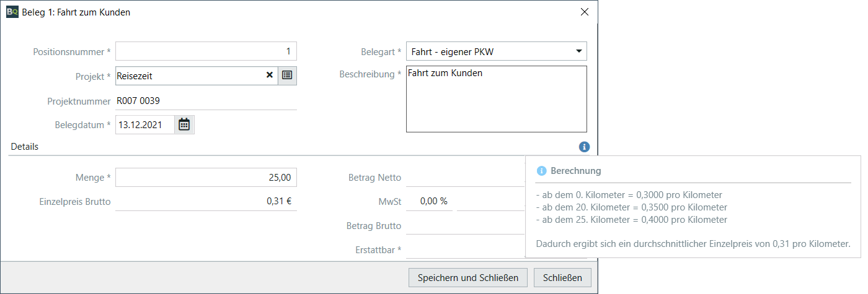Image resolution: width=868 pixels, height=294 pixels.
Task: Open the Belegdatum calendar picker
Action: click(184, 124)
